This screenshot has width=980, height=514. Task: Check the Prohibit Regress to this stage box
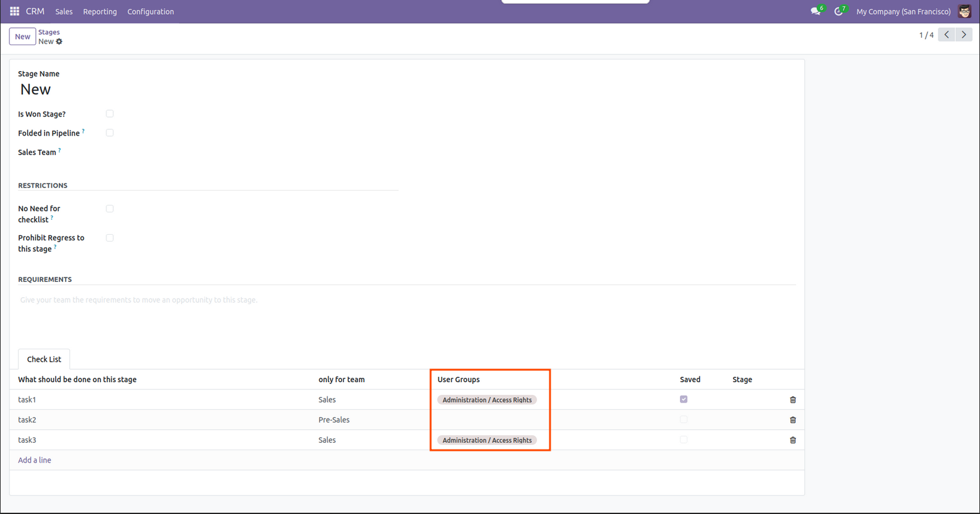[x=110, y=238]
